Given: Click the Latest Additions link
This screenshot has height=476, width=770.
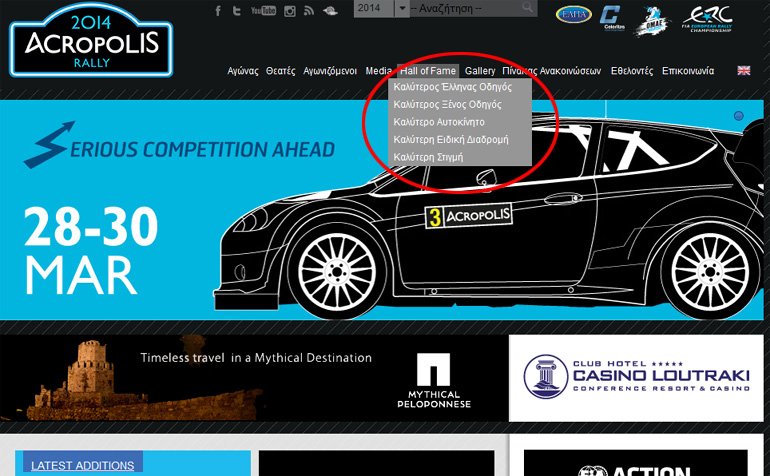Looking at the screenshot, I should point(82,465).
